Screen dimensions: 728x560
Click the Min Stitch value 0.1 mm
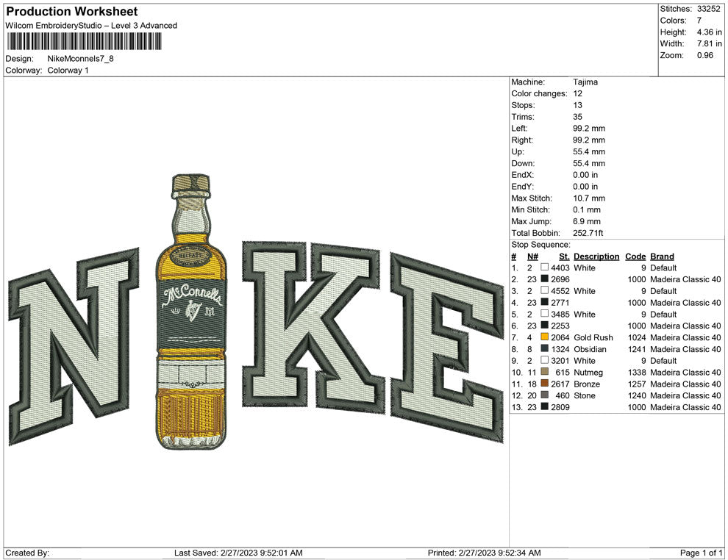click(586, 209)
